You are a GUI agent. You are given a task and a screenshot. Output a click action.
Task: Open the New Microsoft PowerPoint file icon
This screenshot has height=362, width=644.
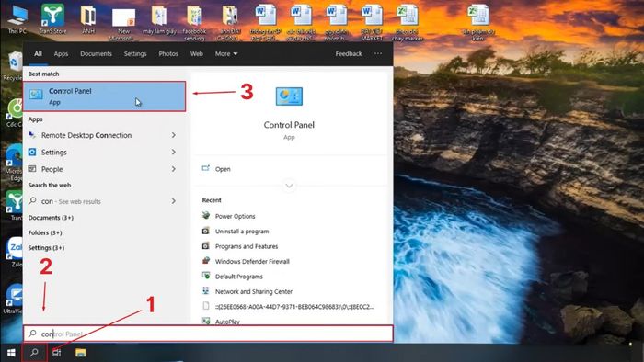click(x=123, y=23)
